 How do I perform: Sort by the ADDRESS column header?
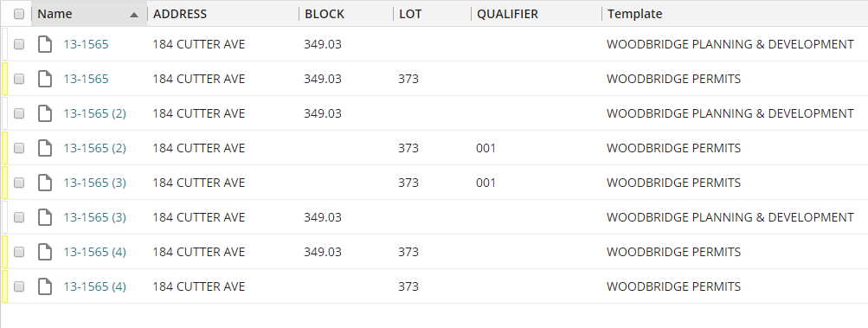tap(180, 14)
